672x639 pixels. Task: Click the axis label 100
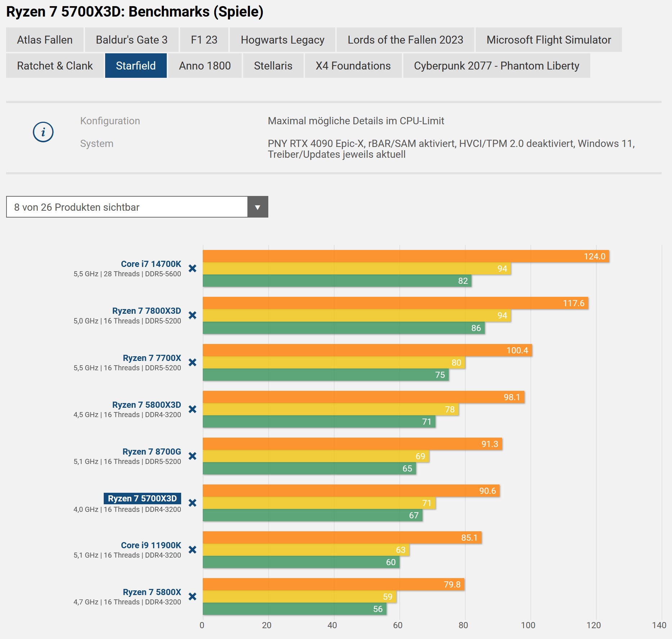(x=528, y=625)
